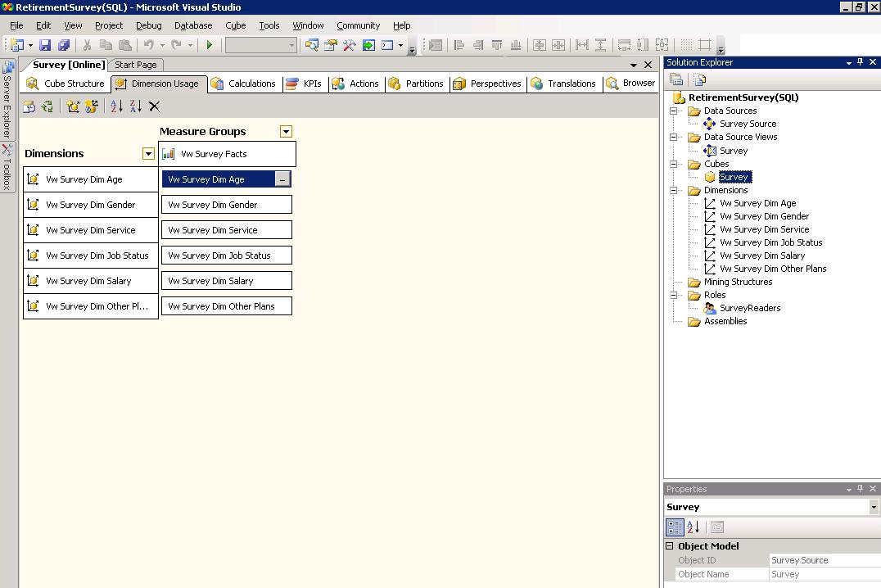Click the Reconnect icon on the toolbar
The image size is (881, 588).
(47, 106)
